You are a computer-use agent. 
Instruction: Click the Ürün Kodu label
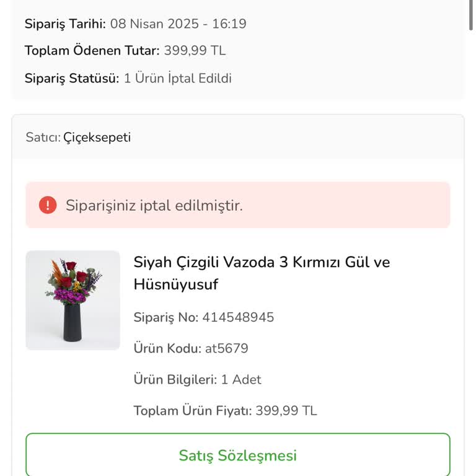tap(167, 348)
